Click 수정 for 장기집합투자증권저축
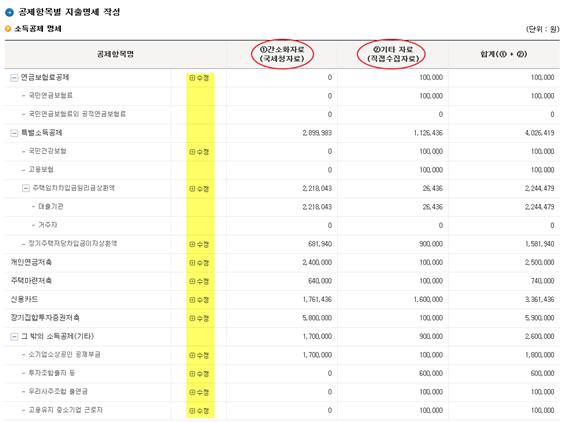Viewport: 567px width, 423px height. 199,319
